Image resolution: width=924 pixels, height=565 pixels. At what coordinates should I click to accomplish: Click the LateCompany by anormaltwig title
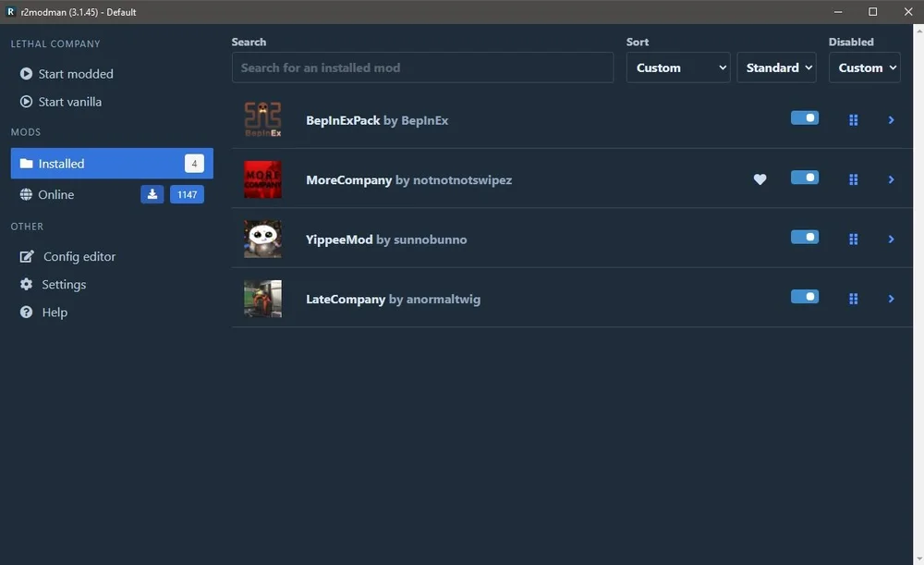(393, 299)
